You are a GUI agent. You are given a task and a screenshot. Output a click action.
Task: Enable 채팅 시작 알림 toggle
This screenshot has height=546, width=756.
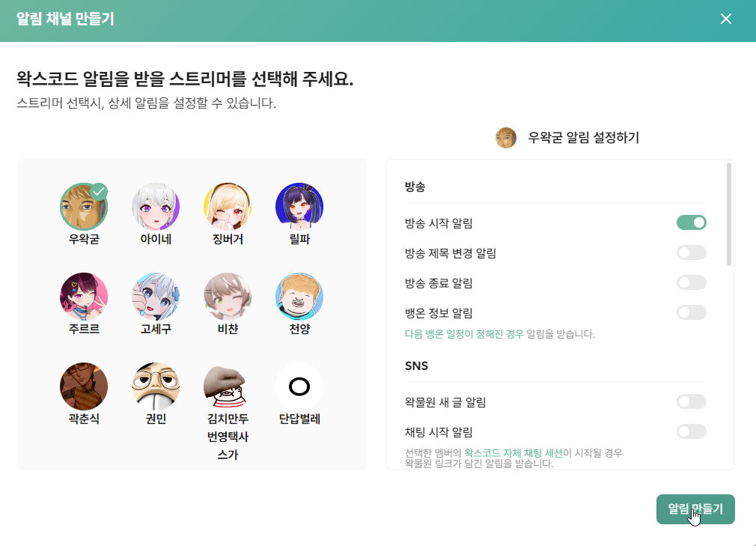692,431
